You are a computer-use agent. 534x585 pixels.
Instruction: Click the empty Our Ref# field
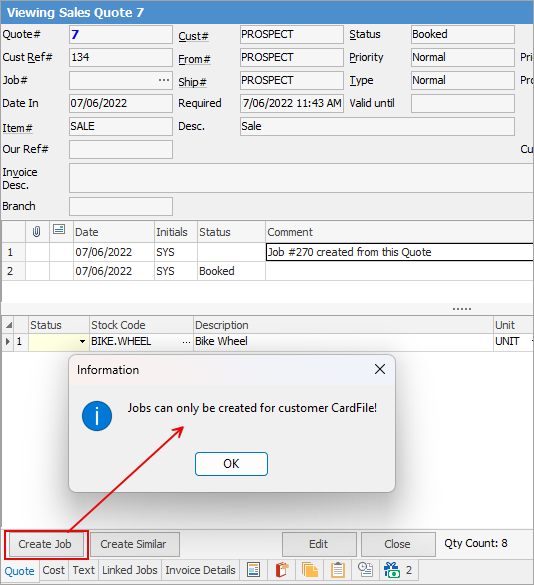click(121, 149)
